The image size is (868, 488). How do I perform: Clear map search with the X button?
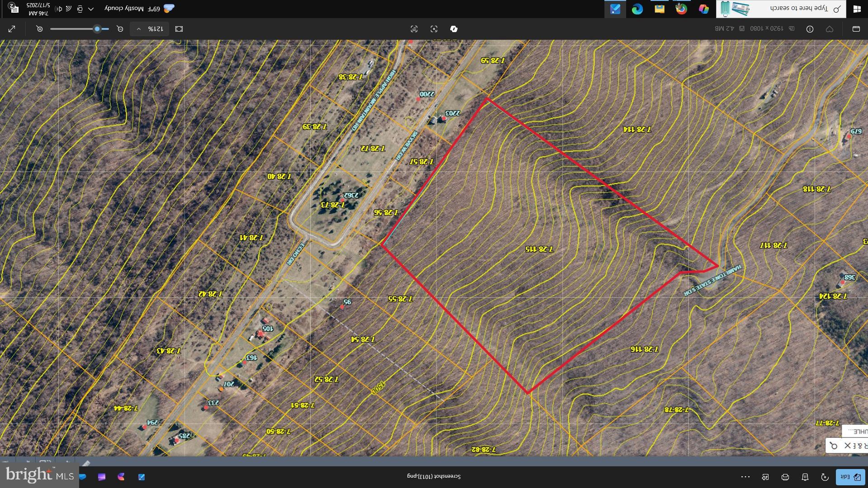coord(847,446)
